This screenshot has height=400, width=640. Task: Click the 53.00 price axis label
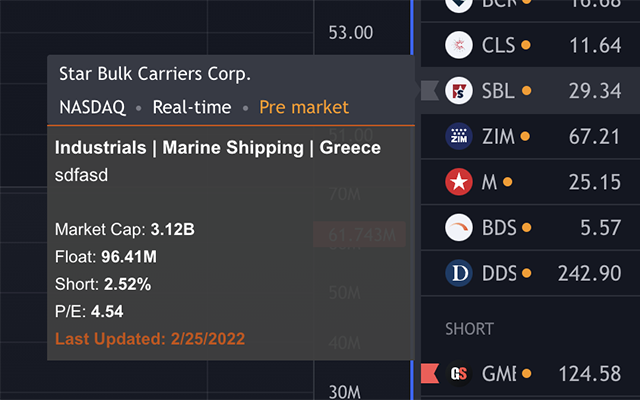click(x=351, y=32)
